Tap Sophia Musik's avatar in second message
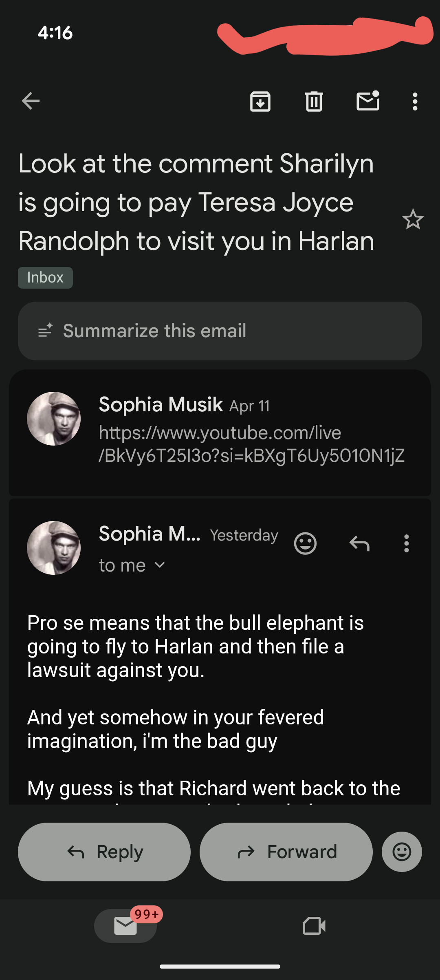Viewport: 440px width, 980px height. coord(54,548)
